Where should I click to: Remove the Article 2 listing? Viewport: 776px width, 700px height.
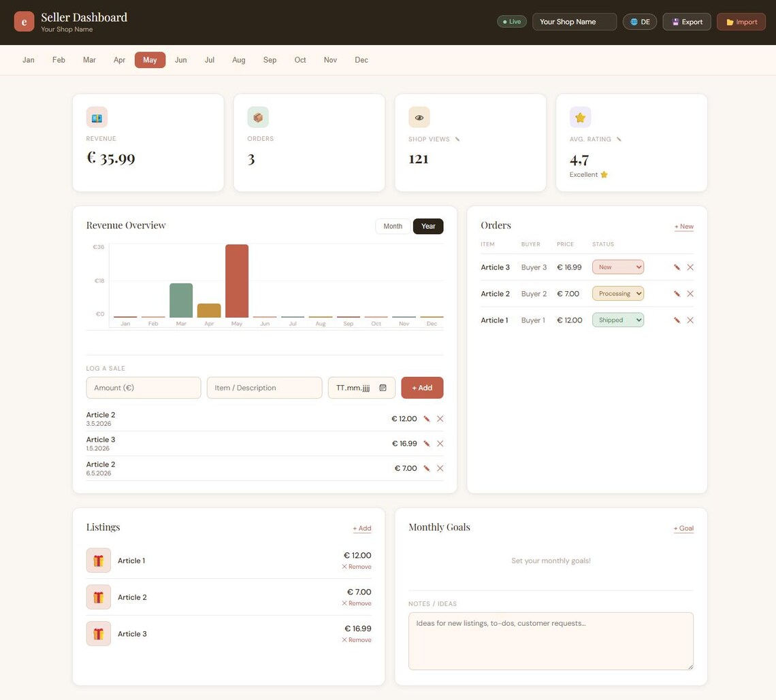[356, 603]
